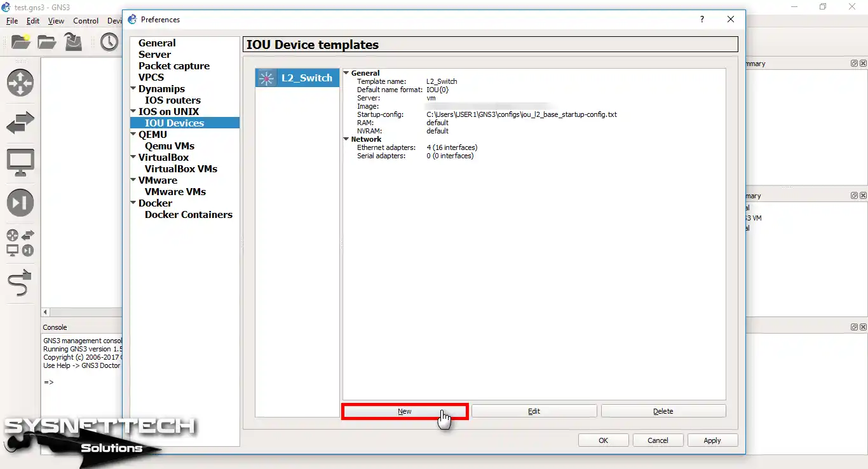Open the VMware VMs page
Screen dimensions: 868x469
click(175, 192)
